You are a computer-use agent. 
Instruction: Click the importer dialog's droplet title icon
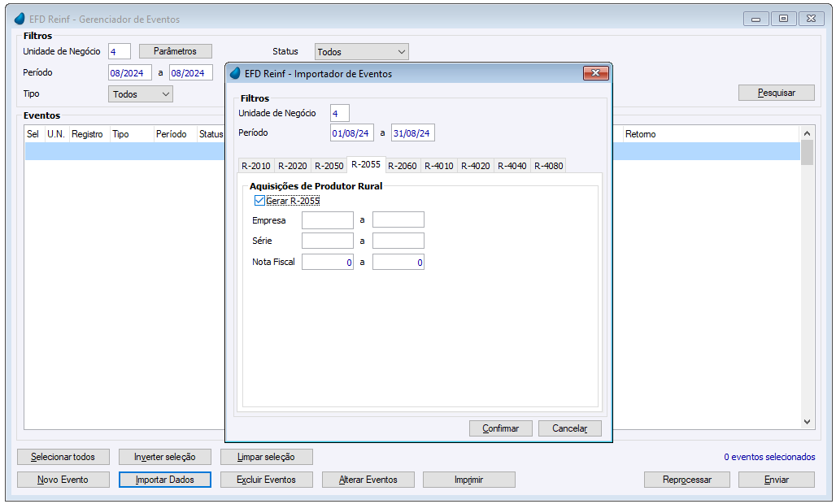pos(235,73)
